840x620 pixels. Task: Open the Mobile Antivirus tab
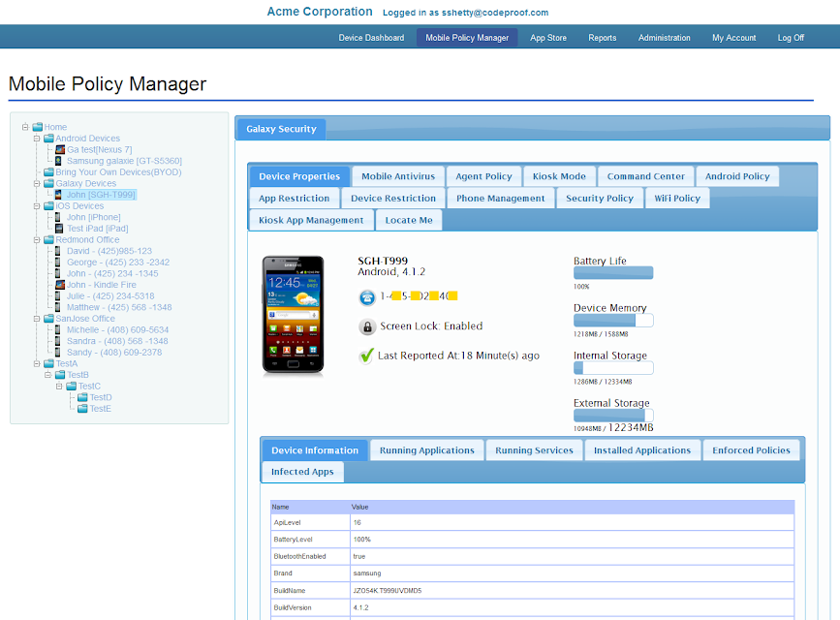pyautogui.click(x=398, y=176)
